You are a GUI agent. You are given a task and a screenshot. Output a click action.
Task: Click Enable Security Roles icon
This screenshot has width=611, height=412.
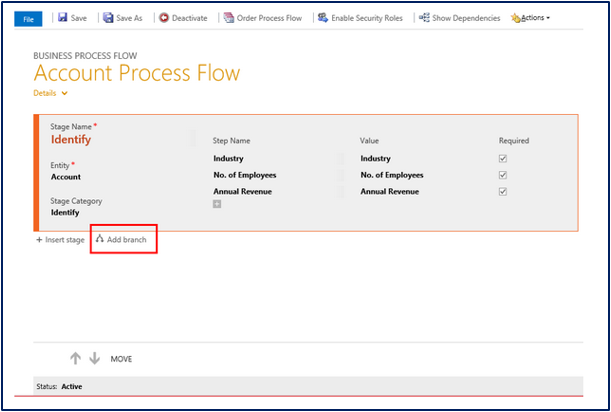pyautogui.click(x=323, y=18)
